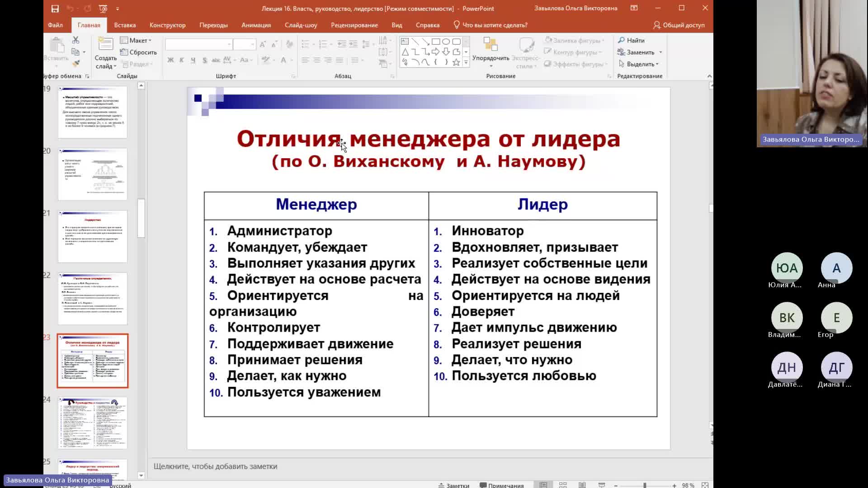Click the increase font size icon
Viewport: 868px width, 488px height.
click(263, 44)
